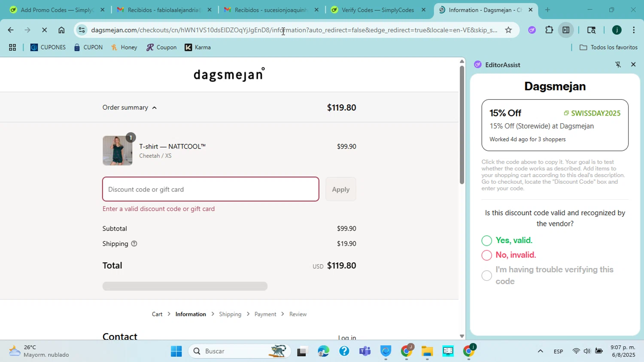Click the taskbar Buscar search box
644x362 pixels.
pos(240,351)
